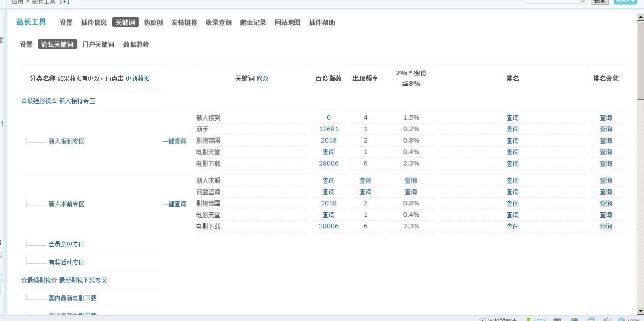
Task: Click the vertical scrollbar up arrow
Action: click(641, 16)
